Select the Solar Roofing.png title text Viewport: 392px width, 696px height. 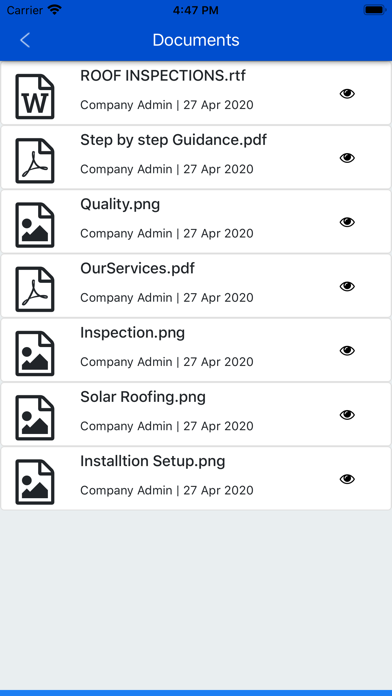[x=143, y=397]
